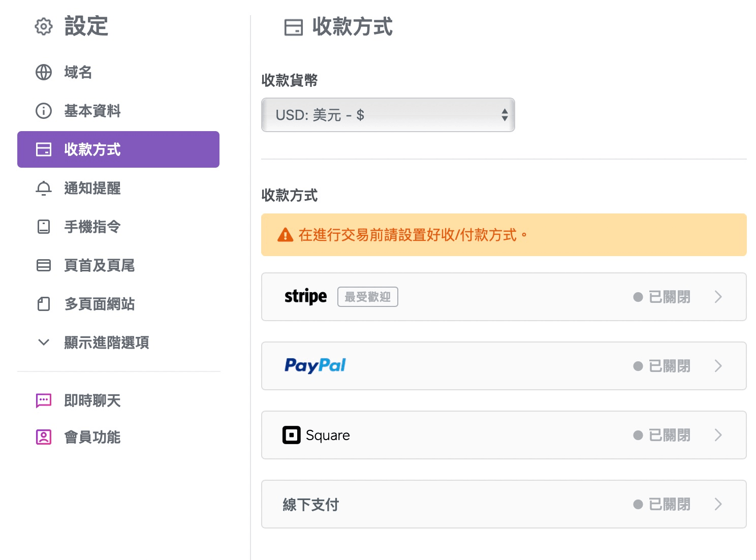Expand 顯示進階選項 in the sidebar
The height and width of the screenshot is (560, 756).
[x=106, y=343]
